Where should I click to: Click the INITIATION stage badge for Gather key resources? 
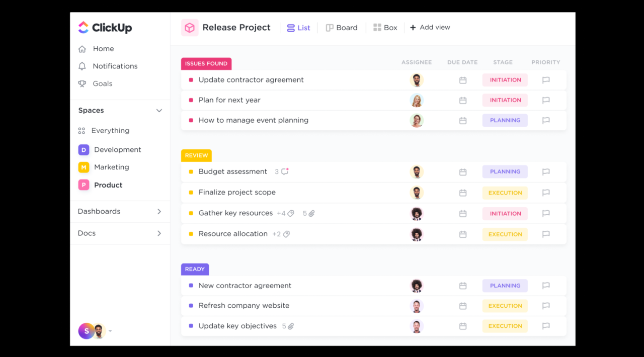(x=505, y=213)
